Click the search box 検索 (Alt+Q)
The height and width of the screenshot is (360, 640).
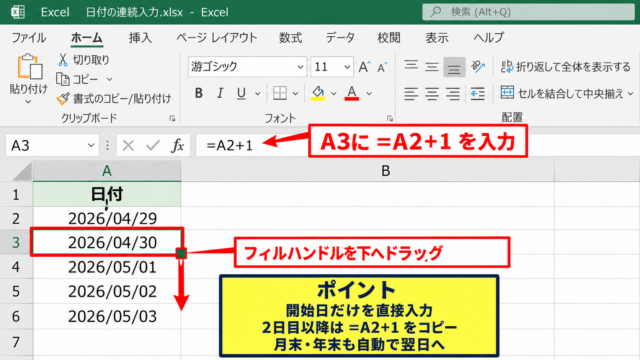pos(529,12)
